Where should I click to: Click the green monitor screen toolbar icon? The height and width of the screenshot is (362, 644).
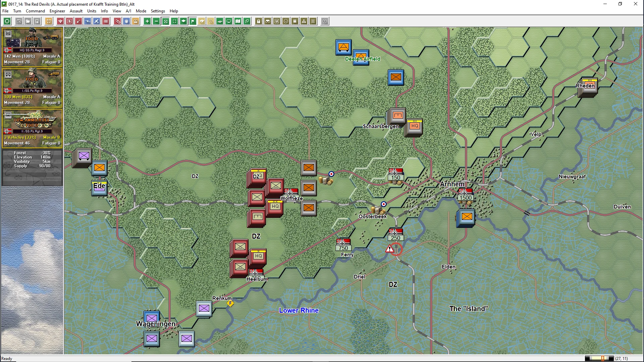pos(229,21)
